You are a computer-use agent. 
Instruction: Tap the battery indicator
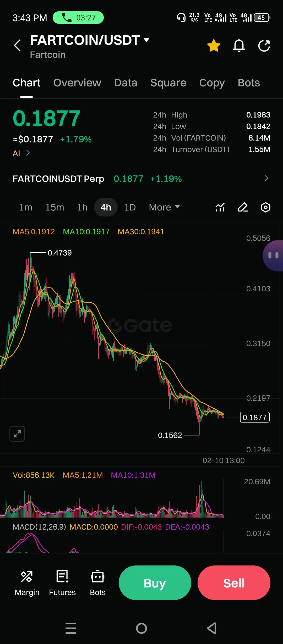pos(262,18)
